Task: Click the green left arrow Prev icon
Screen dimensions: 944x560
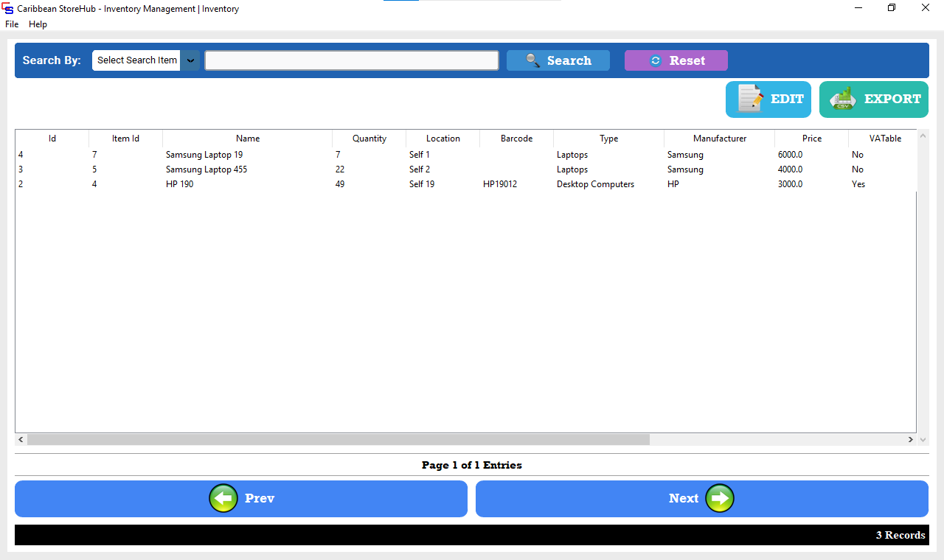Action: coord(223,498)
